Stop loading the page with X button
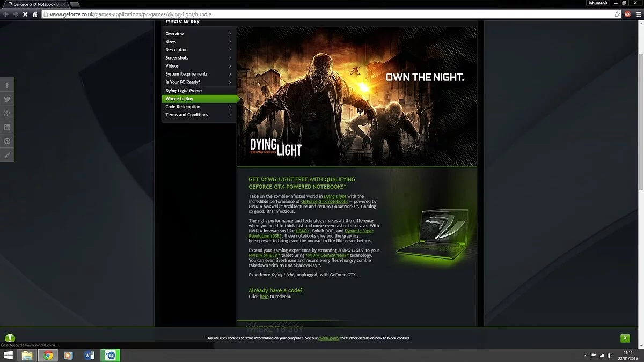 tap(25, 14)
